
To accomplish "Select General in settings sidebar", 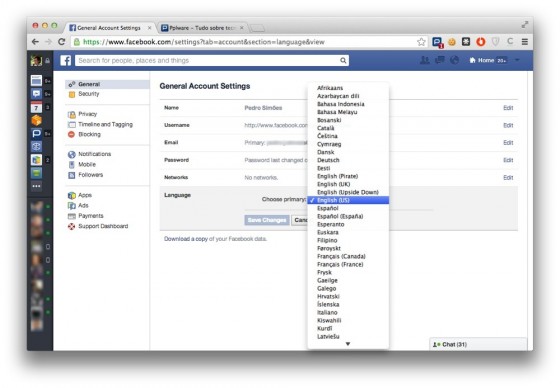I will [x=107, y=84].
